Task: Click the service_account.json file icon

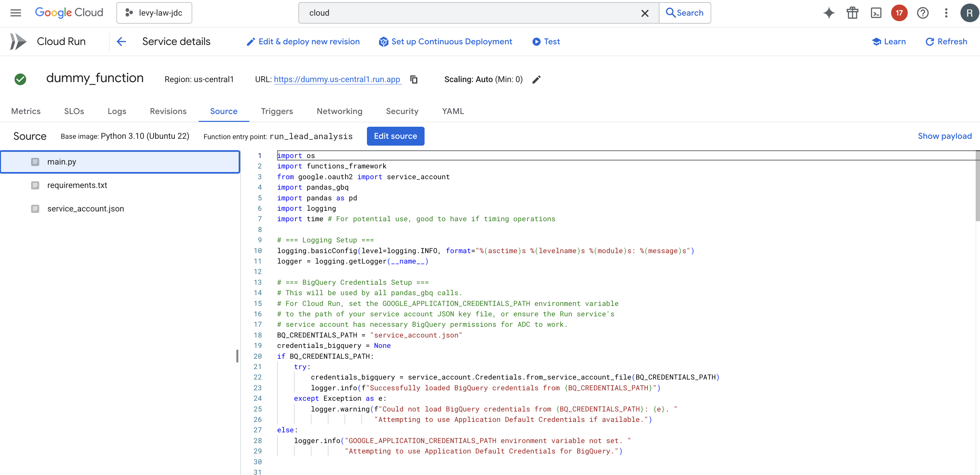Action: click(35, 209)
